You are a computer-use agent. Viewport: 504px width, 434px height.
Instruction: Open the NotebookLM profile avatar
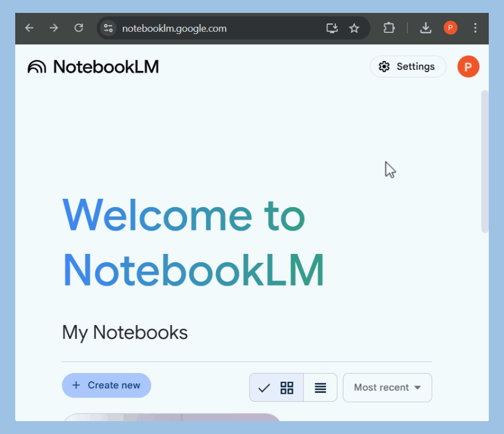point(468,66)
